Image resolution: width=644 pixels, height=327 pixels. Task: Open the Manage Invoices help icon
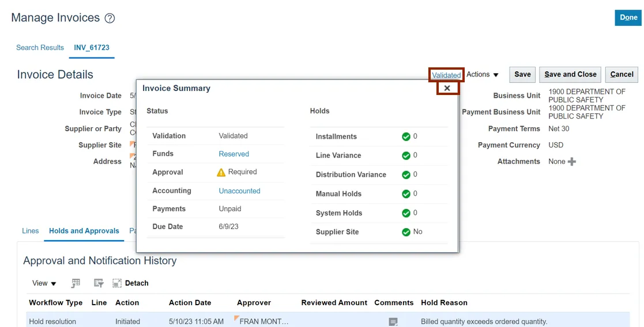[110, 18]
